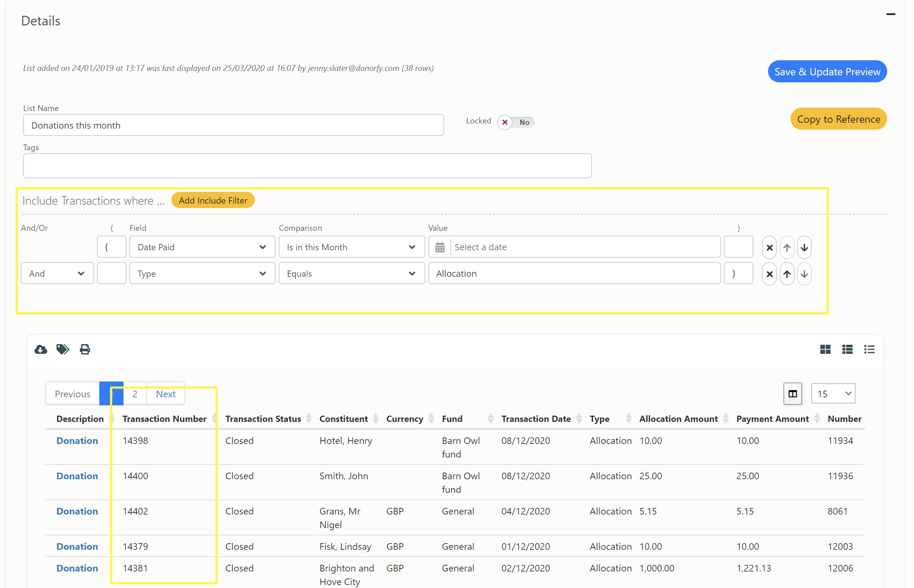
Task: Open the 'Is in this Month' comparison dropdown
Action: (351, 247)
